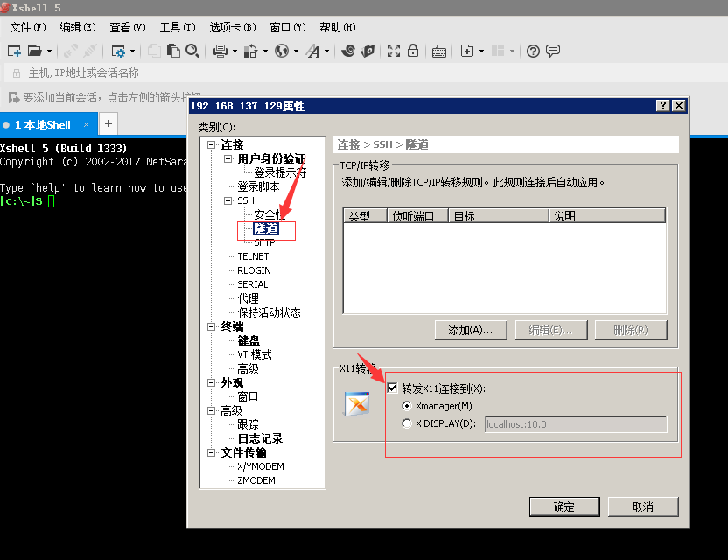This screenshot has height=560, width=728.
Task: Open the 选项卡(B) menu
Action: [233, 27]
